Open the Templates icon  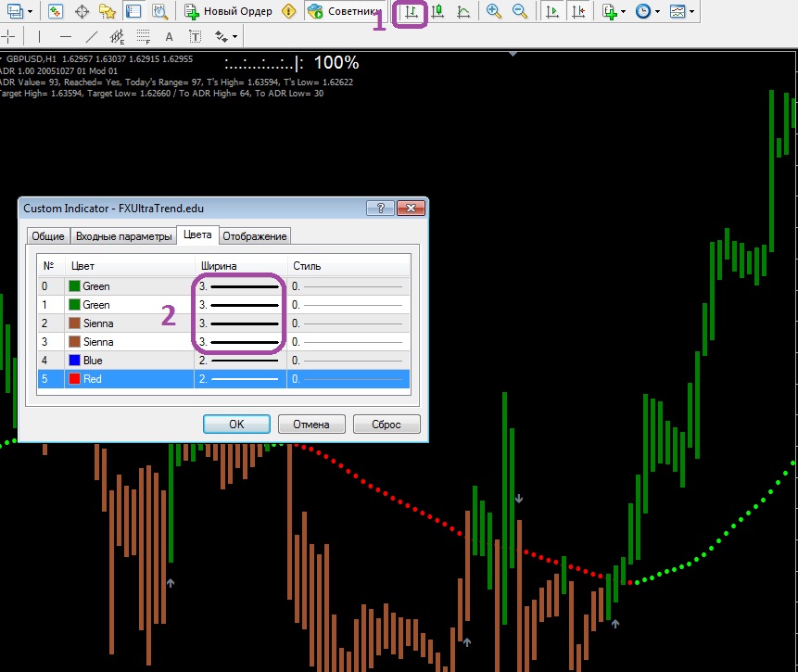(678, 11)
